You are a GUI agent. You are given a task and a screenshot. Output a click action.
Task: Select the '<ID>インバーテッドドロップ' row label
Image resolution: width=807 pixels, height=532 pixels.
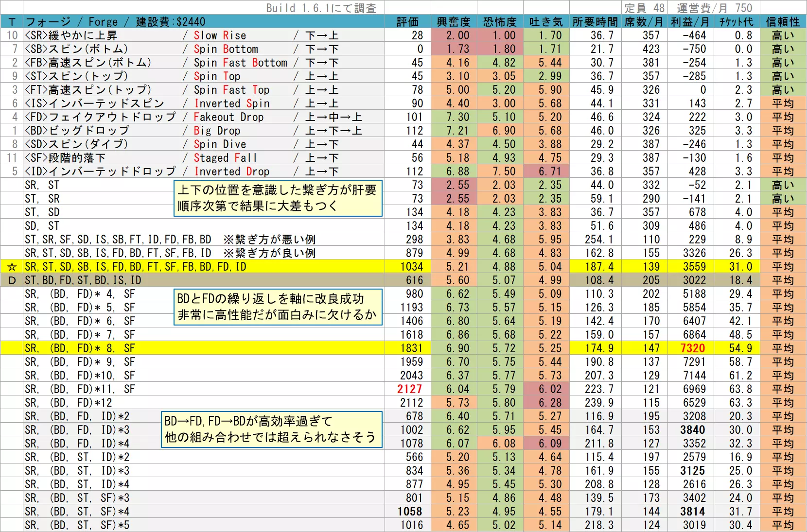tap(100, 172)
